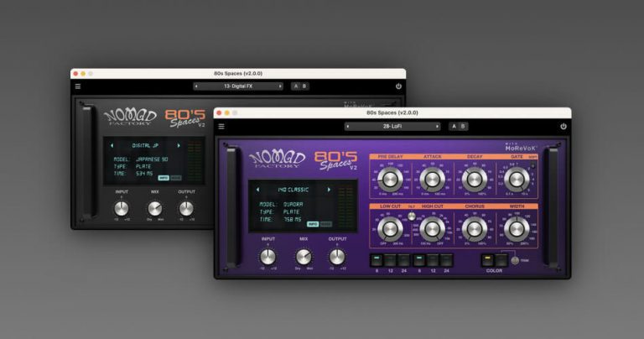Click the OUTPUT knob in the purple window
The height and width of the screenshot is (339, 644).
[337, 258]
